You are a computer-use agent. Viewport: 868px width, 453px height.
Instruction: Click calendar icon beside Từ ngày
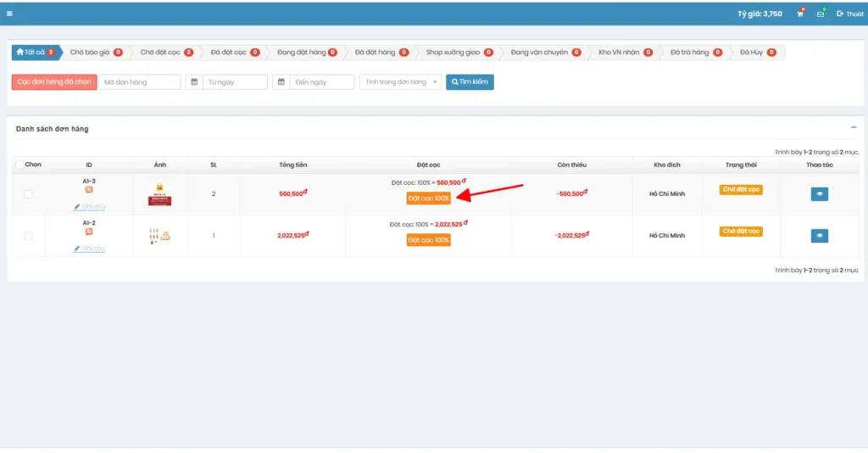pos(194,82)
